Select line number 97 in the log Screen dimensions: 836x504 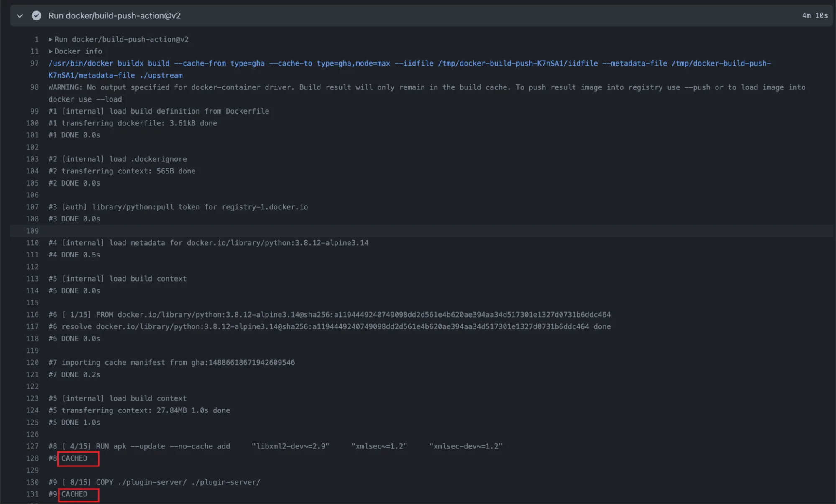[x=34, y=63]
